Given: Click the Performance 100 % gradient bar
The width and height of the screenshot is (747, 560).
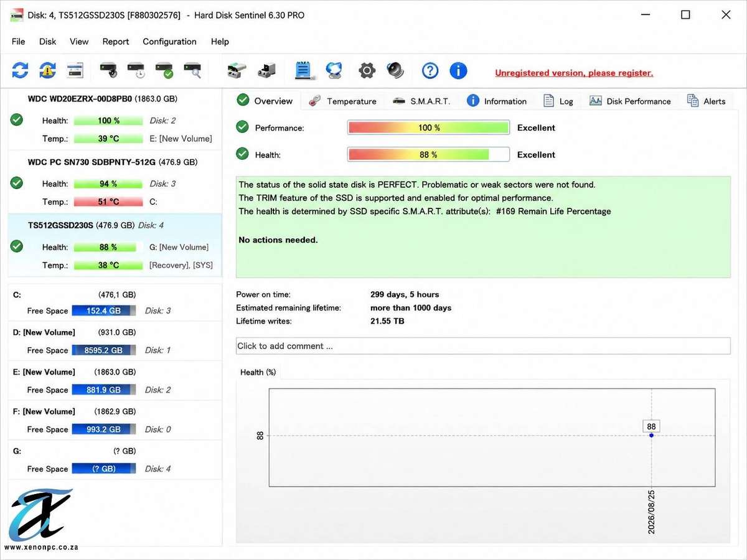Looking at the screenshot, I should point(429,128).
